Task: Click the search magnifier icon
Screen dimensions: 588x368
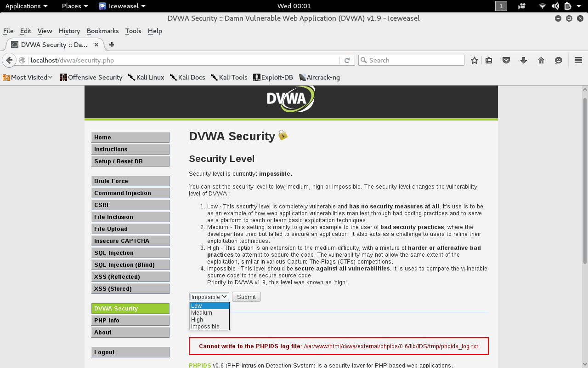Action: pyautogui.click(x=363, y=60)
